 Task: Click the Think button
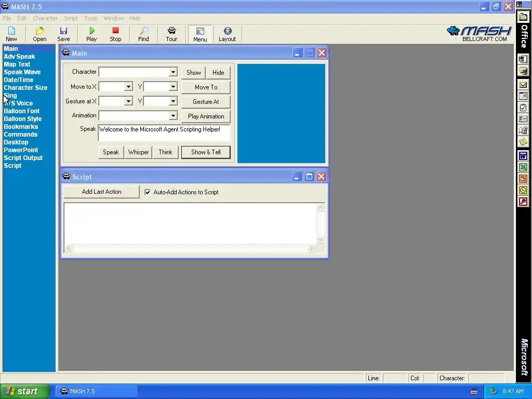(x=166, y=152)
